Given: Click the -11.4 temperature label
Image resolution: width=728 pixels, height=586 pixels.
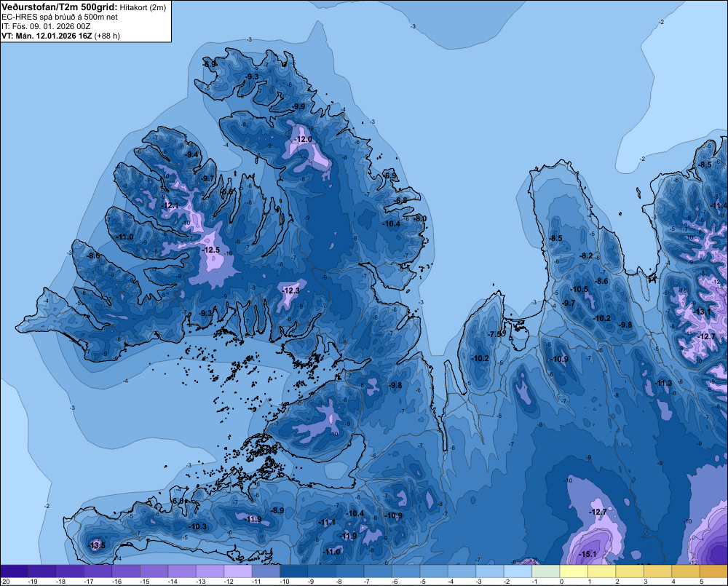Looking at the screenshot, I should click(719, 205).
